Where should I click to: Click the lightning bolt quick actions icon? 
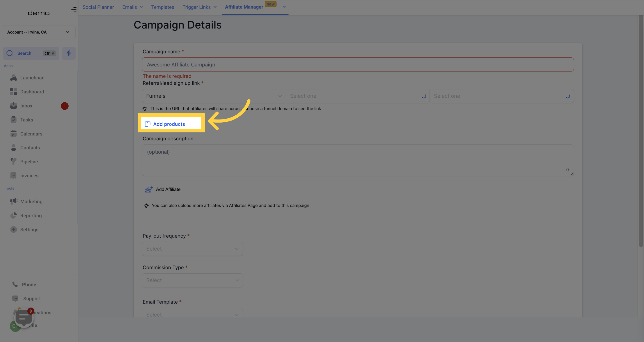(x=69, y=53)
